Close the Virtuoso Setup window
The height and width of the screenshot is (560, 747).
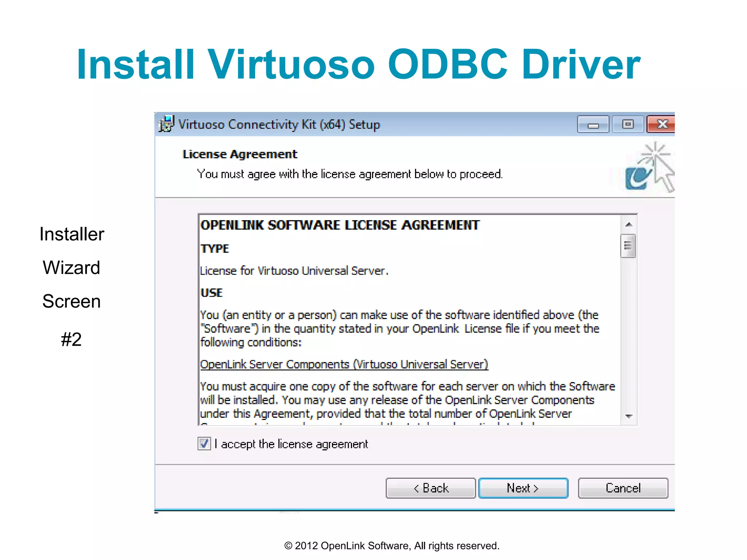point(661,124)
